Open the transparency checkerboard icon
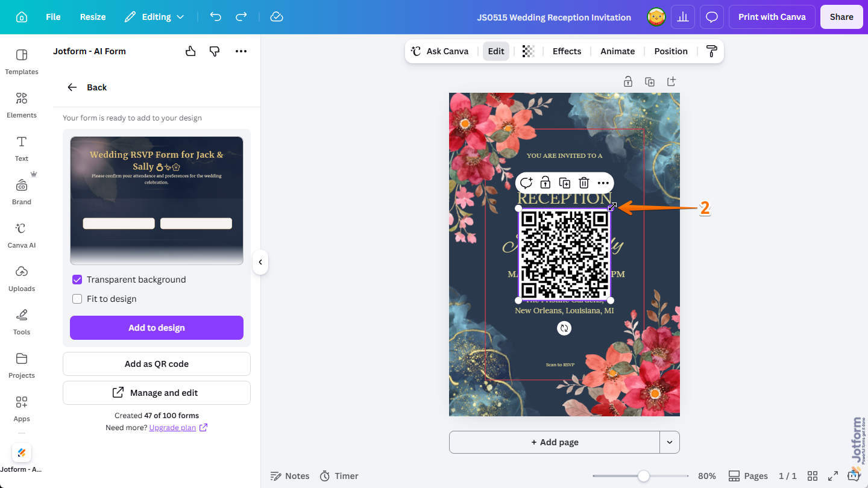 click(x=529, y=51)
